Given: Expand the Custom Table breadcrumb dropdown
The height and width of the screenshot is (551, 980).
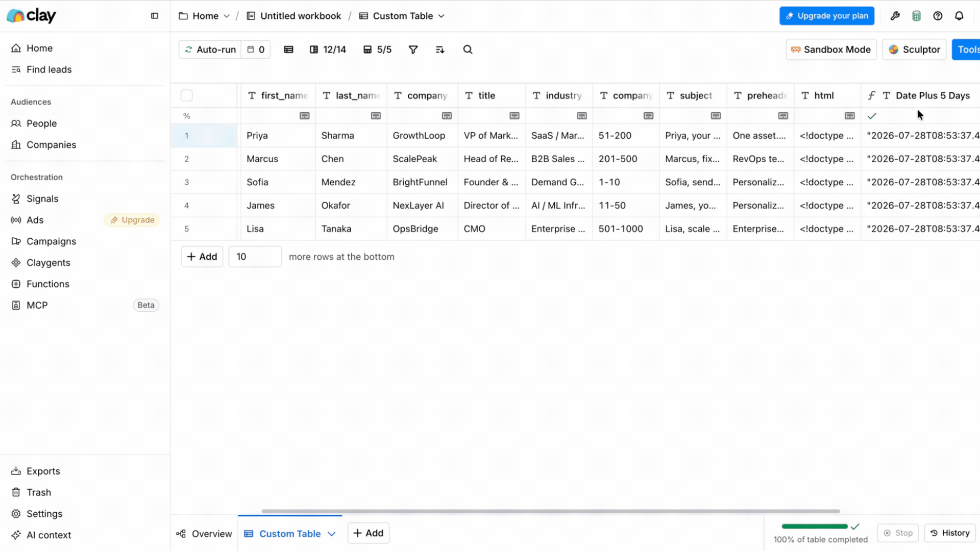Looking at the screenshot, I should [x=442, y=16].
